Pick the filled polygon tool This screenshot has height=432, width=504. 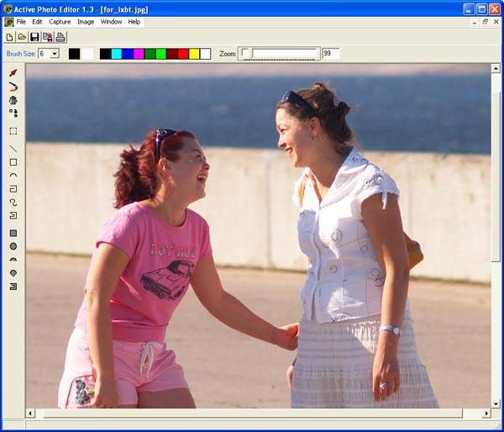13,273
